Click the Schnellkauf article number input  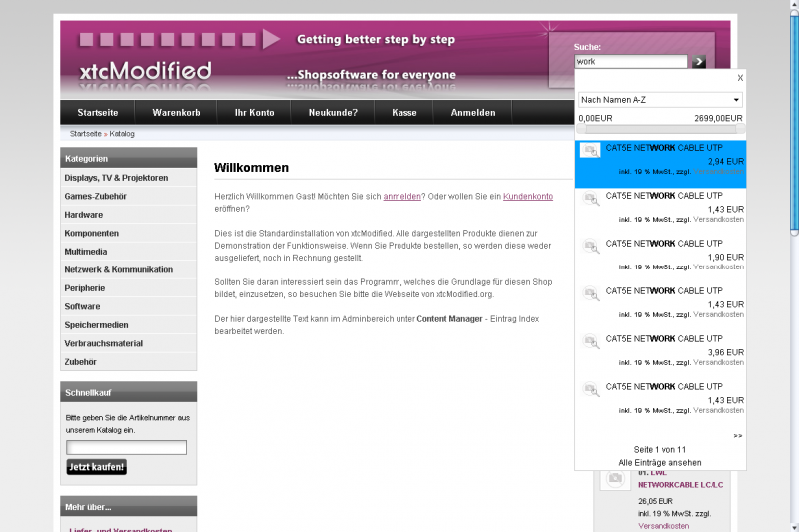[x=127, y=447]
